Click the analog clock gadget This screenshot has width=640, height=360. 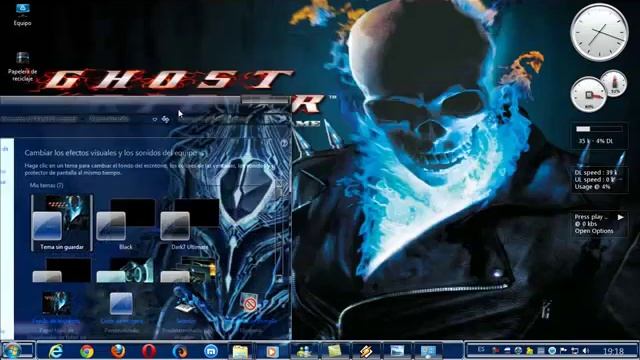click(x=599, y=33)
